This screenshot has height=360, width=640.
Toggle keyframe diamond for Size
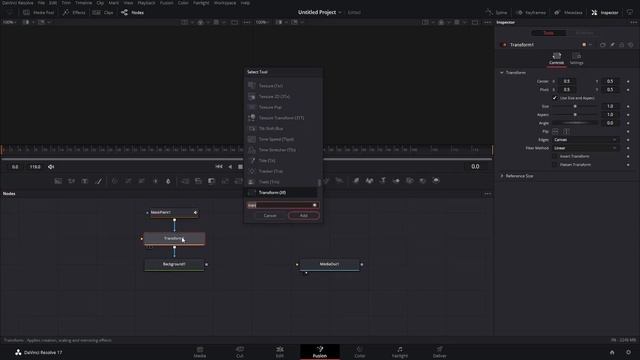(x=628, y=107)
